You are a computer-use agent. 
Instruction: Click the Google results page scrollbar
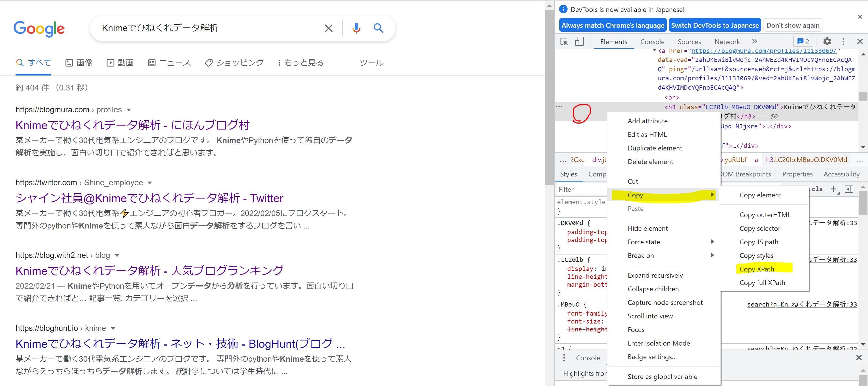pos(549,98)
